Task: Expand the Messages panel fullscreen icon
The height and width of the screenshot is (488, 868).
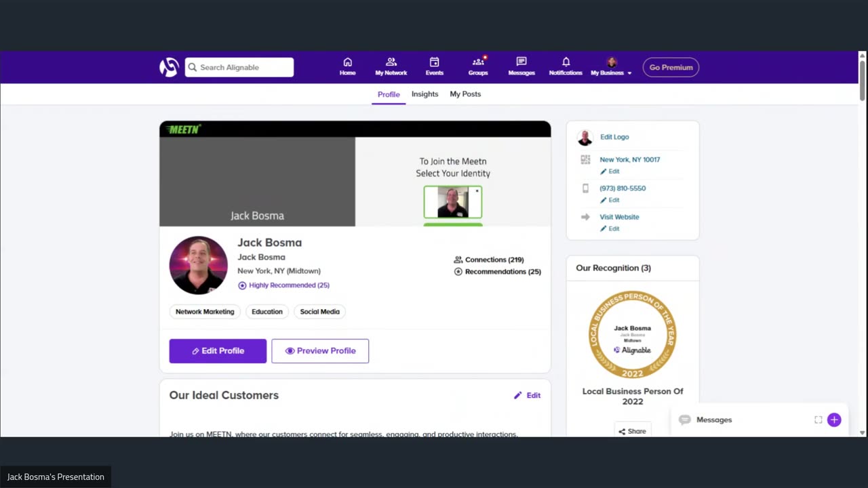Action: click(818, 420)
